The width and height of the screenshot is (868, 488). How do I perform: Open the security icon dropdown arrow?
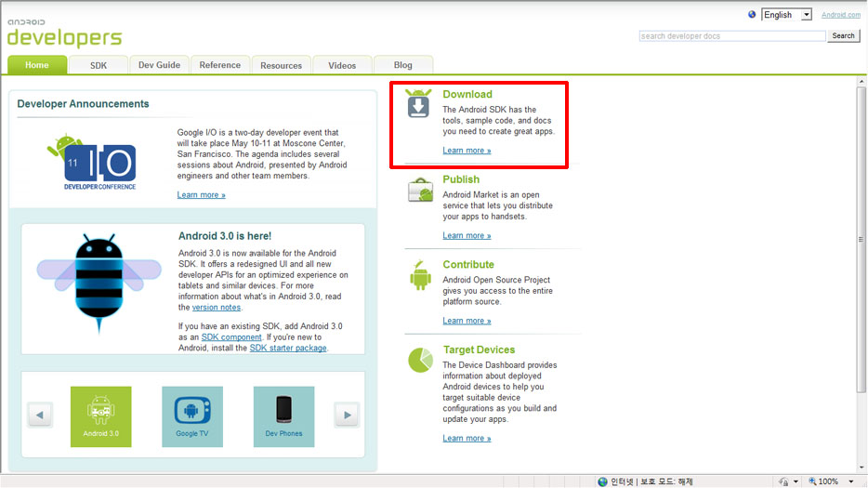[x=796, y=481]
